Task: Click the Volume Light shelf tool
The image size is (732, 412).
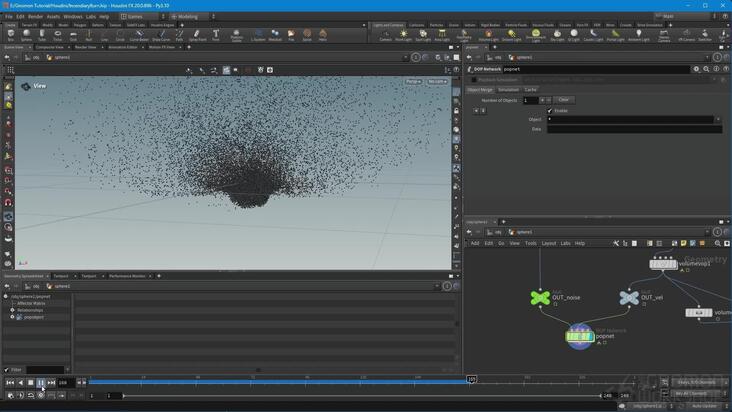Action: click(x=488, y=35)
